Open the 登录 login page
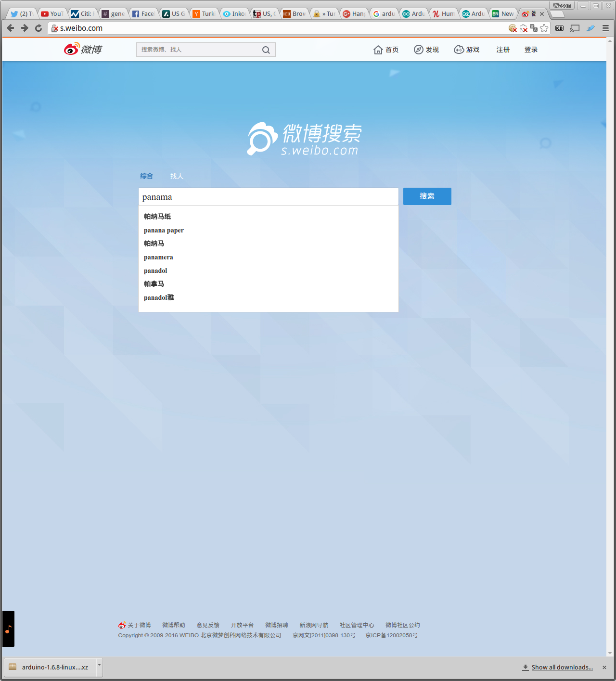This screenshot has height=681, width=616. (531, 50)
